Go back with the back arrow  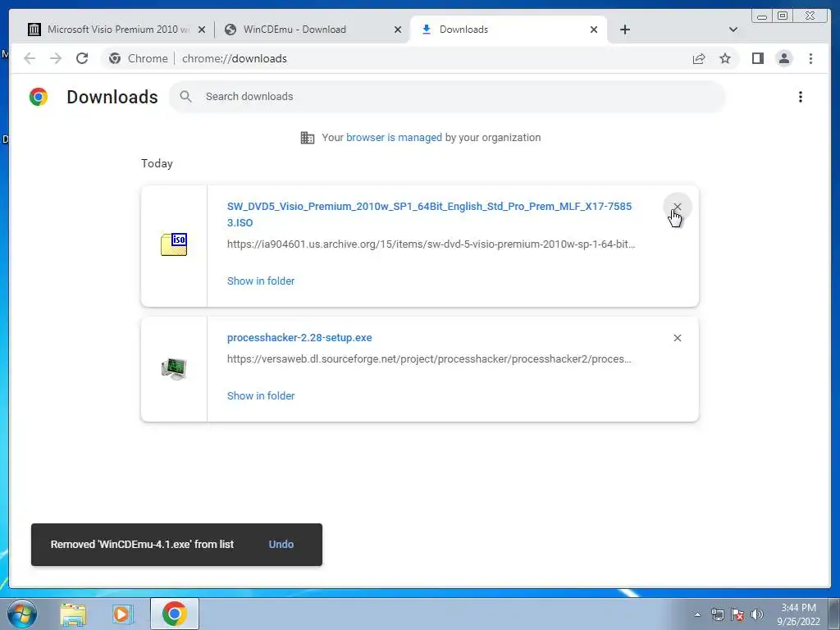[x=30, y=58]
